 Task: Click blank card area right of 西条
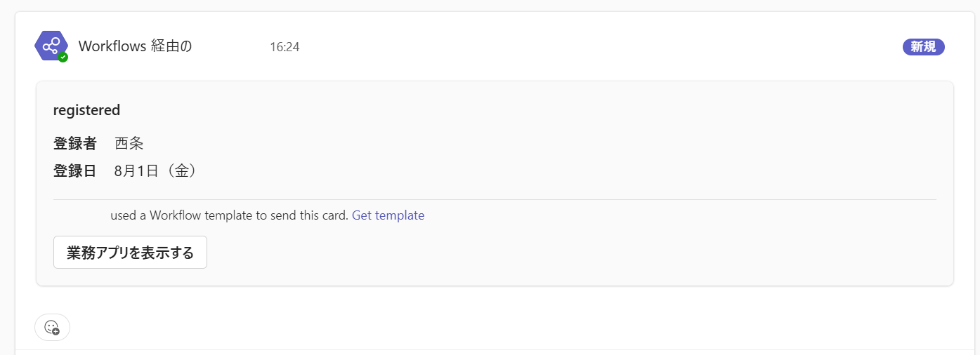click(534, 144)
